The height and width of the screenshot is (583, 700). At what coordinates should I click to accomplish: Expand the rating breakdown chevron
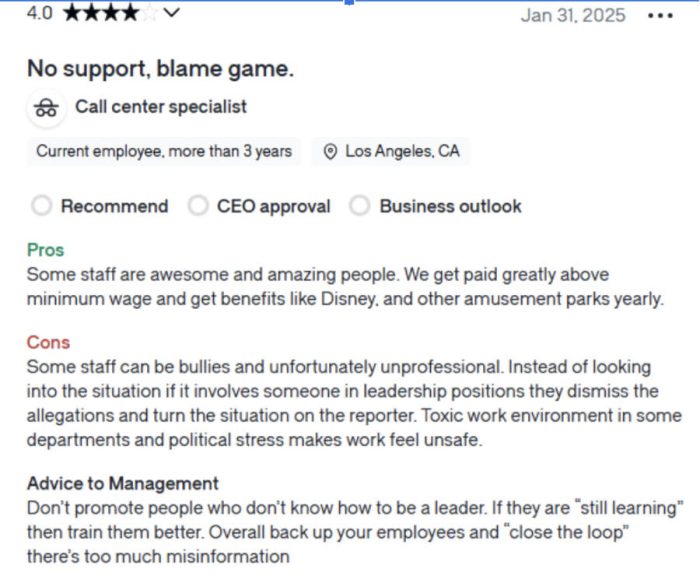[x=171, y=13]
